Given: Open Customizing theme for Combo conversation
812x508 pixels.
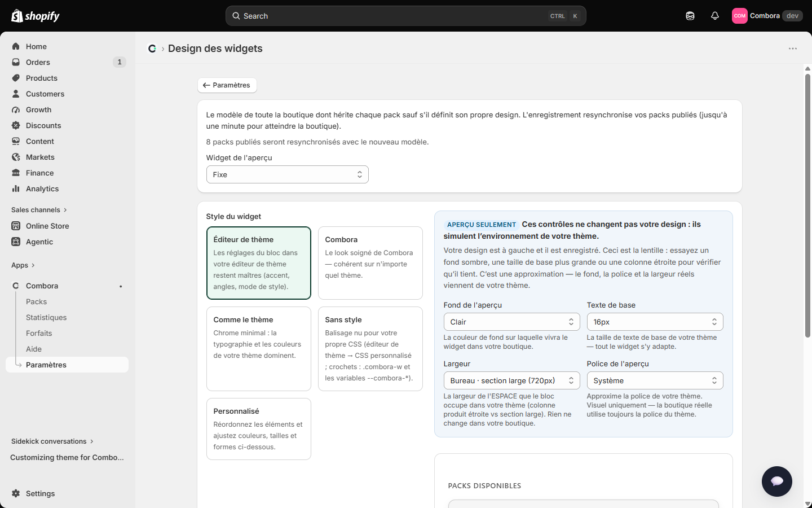Looking at the screenshot, I should pos(67,457).
